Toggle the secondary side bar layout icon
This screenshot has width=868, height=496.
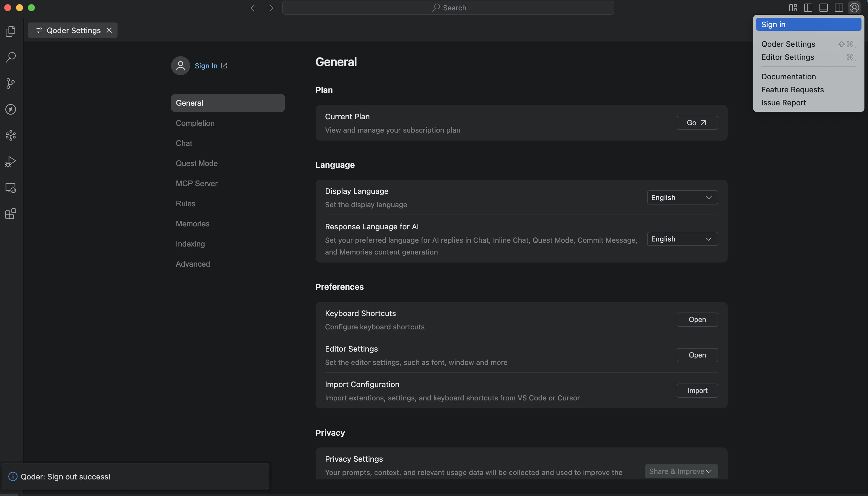839,7
